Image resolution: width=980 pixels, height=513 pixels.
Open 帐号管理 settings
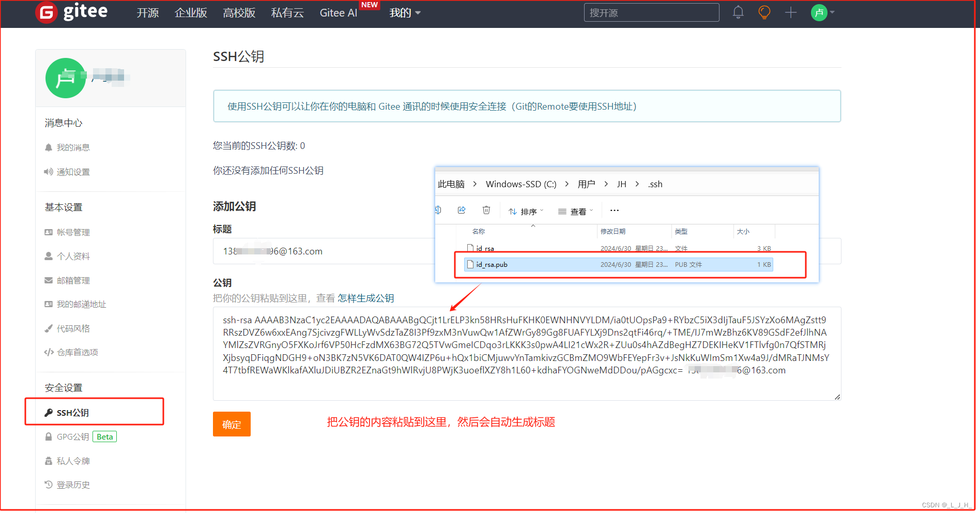73,232
